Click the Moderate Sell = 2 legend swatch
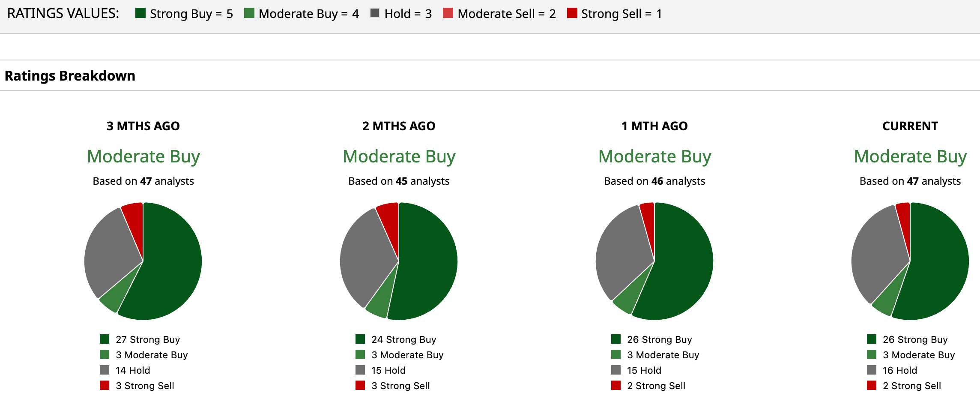This screenshot has width=980, height=402. (x=448, y=13)
